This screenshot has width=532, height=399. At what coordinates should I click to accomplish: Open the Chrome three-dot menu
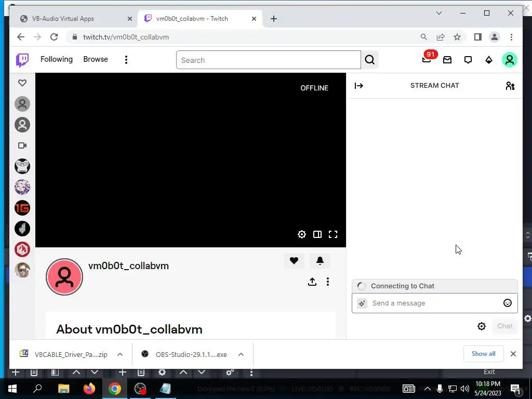click(511, 37)
